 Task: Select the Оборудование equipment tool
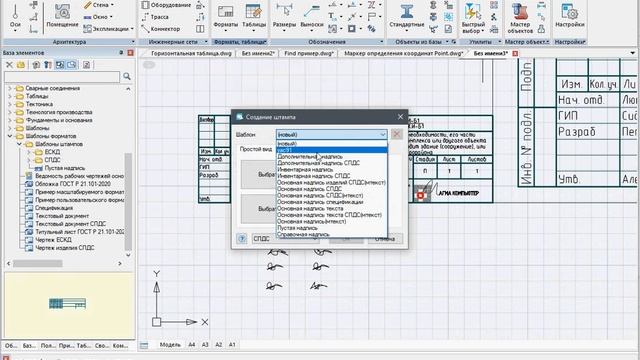[167, 5]
